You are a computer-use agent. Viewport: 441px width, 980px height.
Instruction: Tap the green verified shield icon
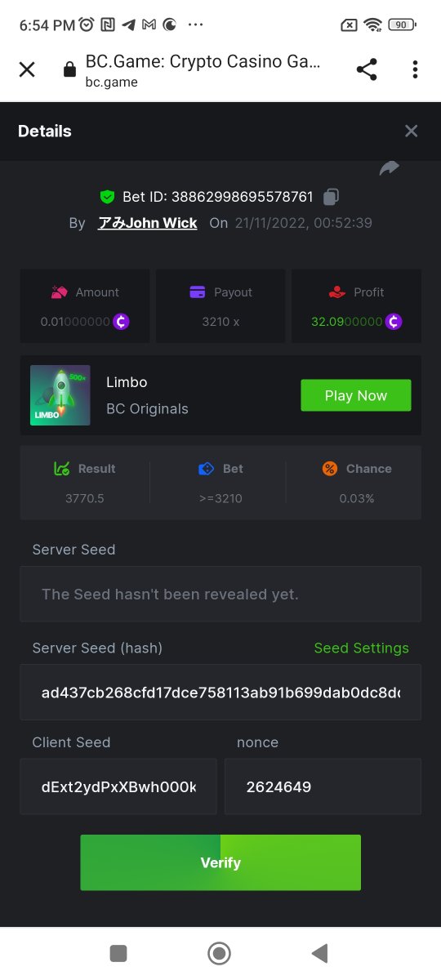[107, 197]
